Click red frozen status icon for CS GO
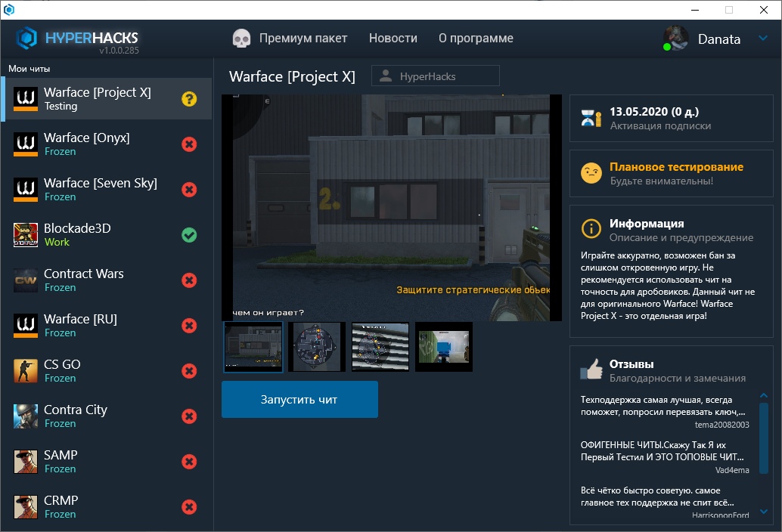 click(x=189, y=370)
